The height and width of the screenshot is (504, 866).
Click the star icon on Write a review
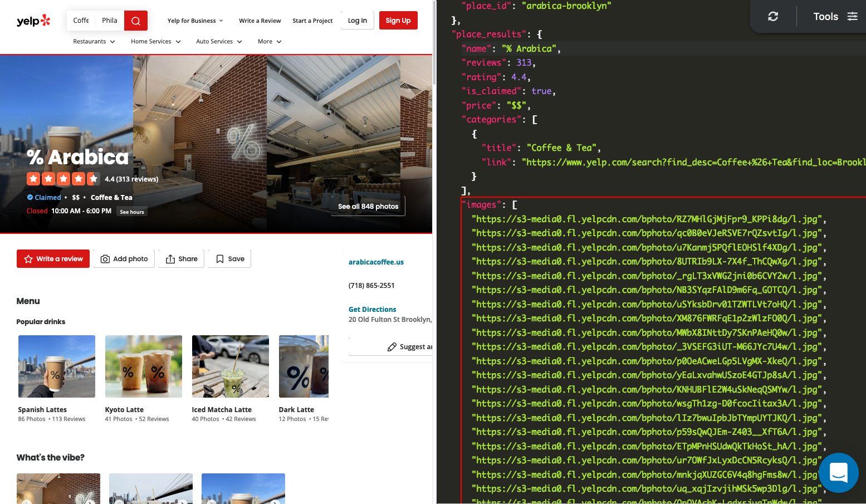[28, 259]
